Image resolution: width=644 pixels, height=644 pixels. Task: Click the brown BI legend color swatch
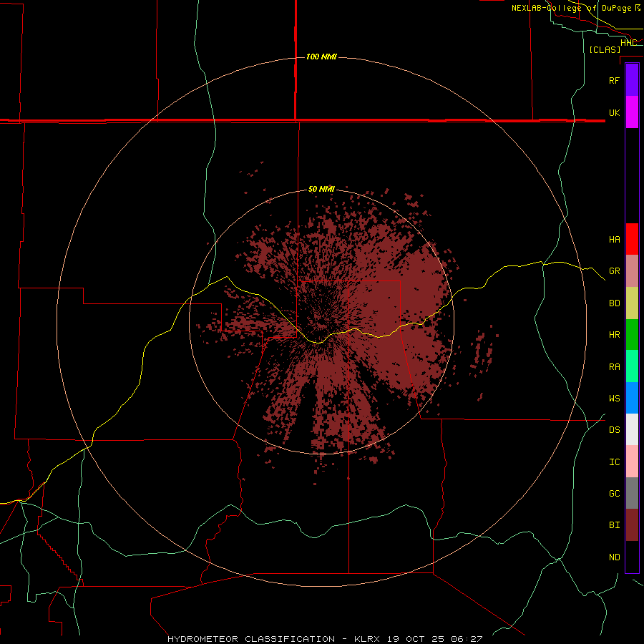(x=632, y=525)
